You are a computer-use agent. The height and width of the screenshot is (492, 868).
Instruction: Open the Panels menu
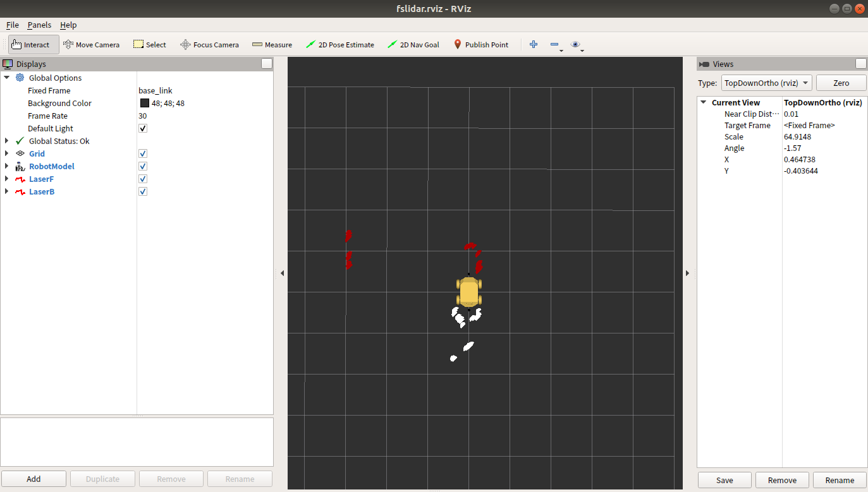point(39,25)
